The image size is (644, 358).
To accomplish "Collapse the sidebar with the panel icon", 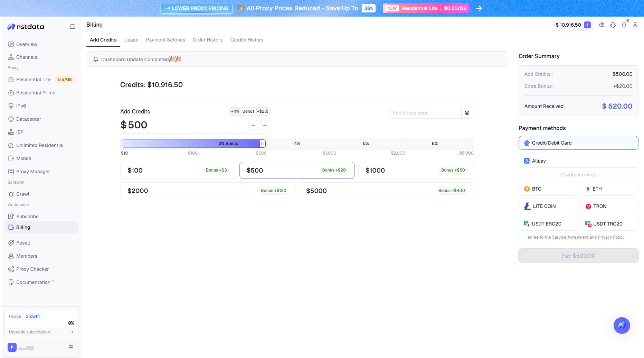I will (73, 27).
